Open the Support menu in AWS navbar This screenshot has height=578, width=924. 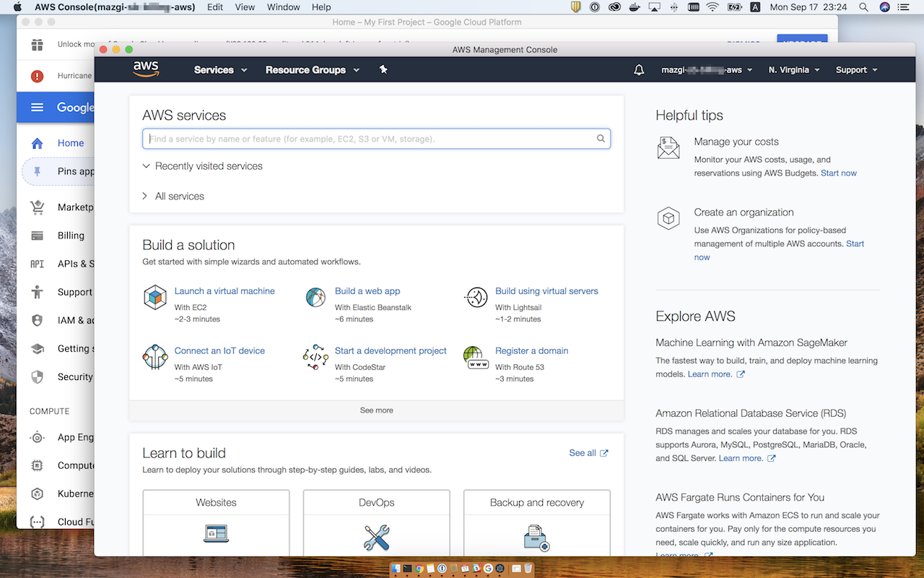click(856, 70)
